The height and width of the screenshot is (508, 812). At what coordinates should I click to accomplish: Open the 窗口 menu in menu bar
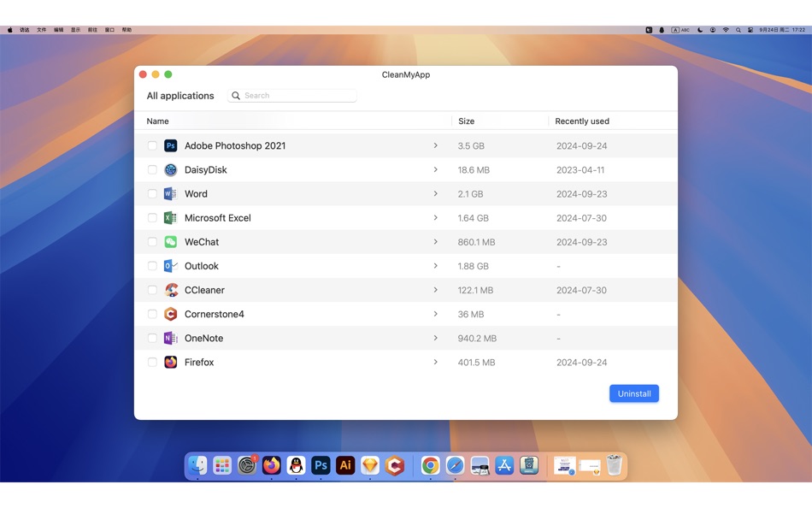109,30
